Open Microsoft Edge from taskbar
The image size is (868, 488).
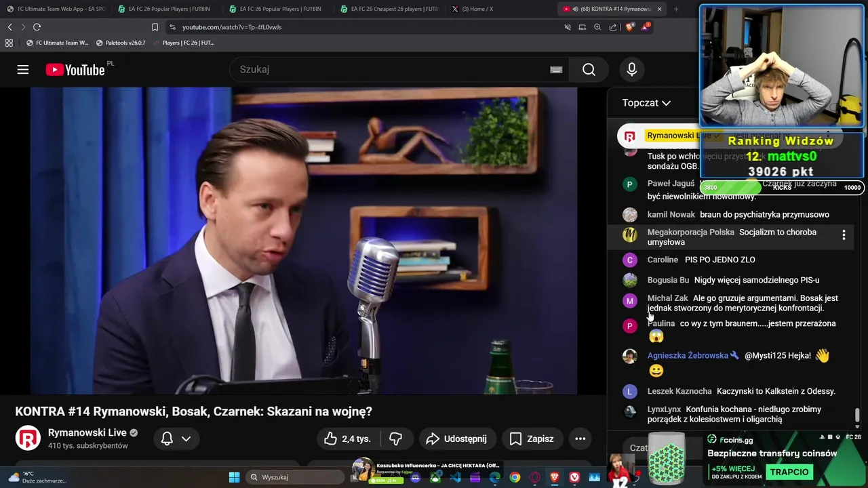(x=495, y=477)
